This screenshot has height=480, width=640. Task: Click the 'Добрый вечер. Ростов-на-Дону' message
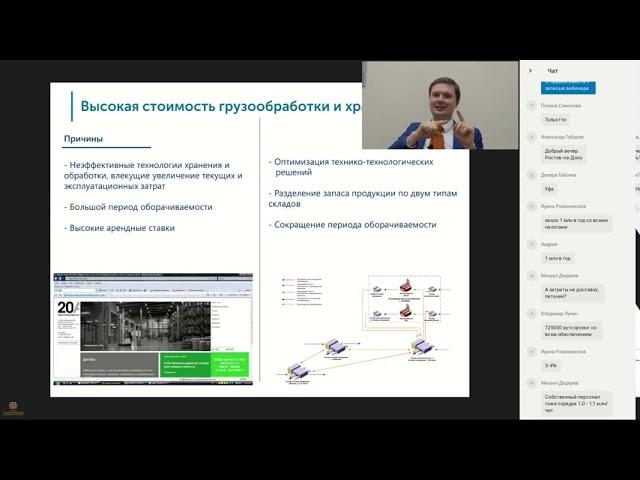click(566, 153)
